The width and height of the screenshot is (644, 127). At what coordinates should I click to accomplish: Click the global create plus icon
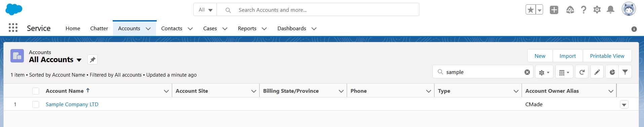coord(554,10)
